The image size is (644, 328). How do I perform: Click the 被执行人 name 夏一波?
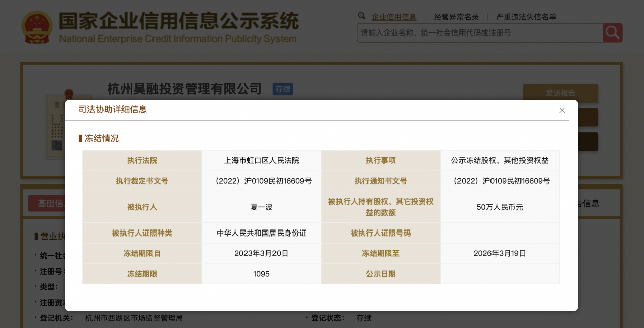point(261,207)
